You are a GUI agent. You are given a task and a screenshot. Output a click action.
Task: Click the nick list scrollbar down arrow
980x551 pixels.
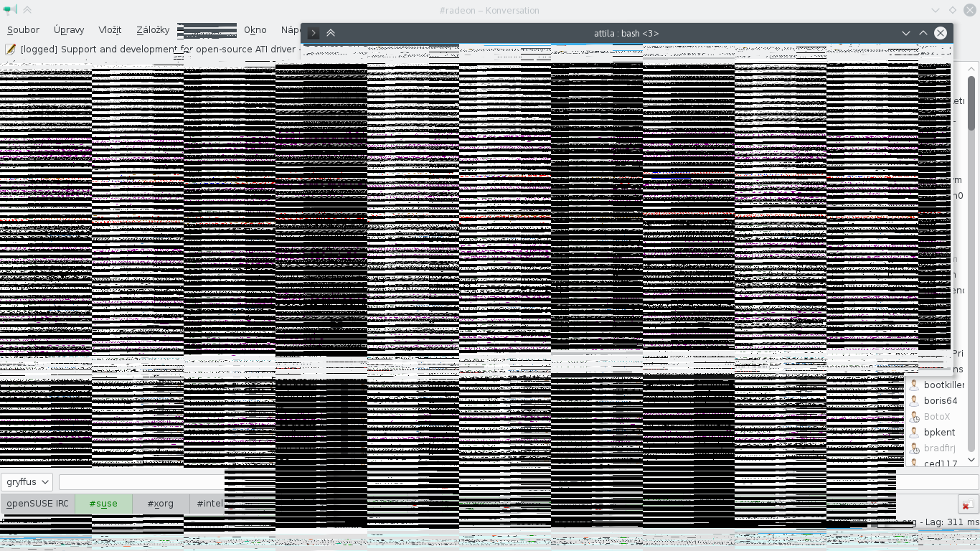pos(972,460)
